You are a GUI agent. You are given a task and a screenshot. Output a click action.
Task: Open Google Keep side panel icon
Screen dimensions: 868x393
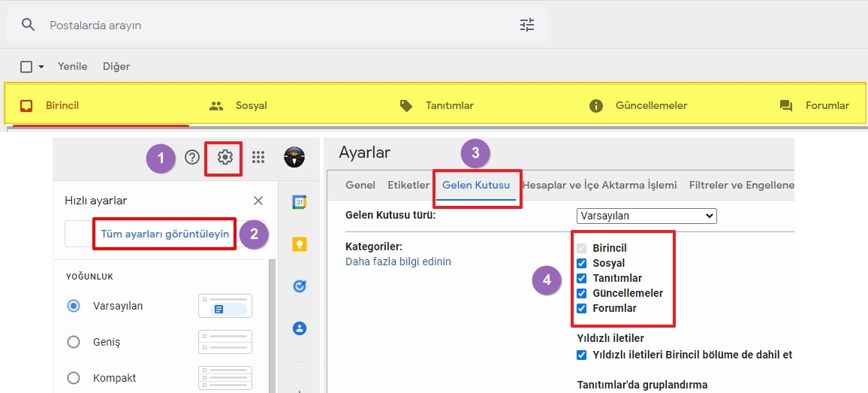tap(300, 244)
